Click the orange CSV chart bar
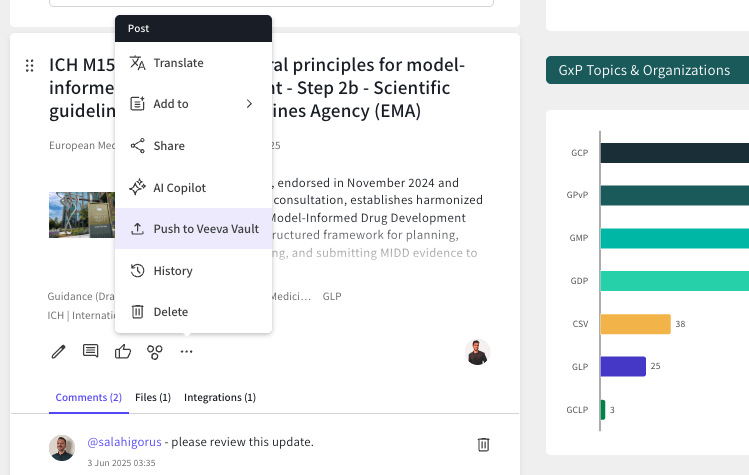The image size is (749, 475). [x=635, y=324]
